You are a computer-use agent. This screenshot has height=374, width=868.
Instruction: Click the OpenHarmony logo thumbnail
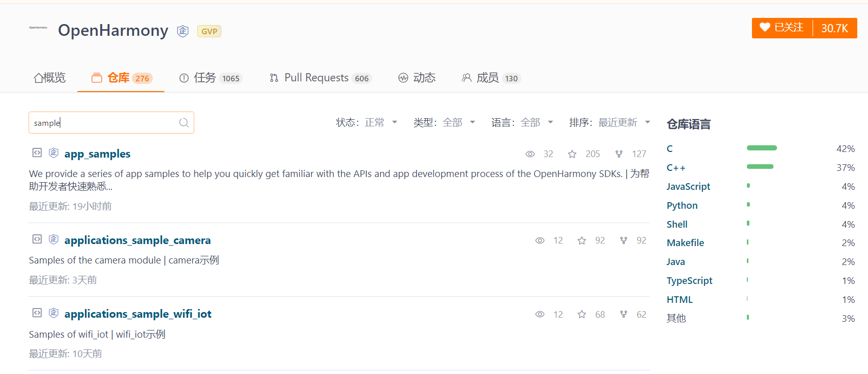tap(38, 28)
